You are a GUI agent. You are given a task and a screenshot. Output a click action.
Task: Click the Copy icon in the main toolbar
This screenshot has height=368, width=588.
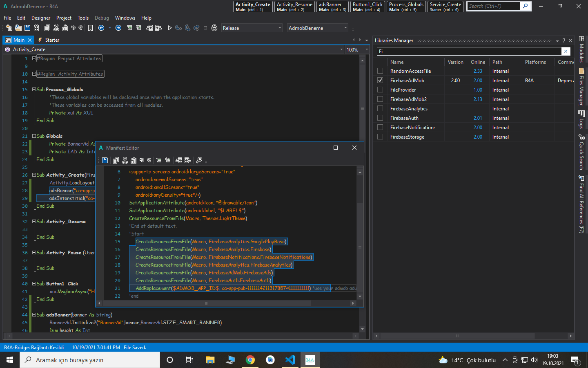[47, 28]
